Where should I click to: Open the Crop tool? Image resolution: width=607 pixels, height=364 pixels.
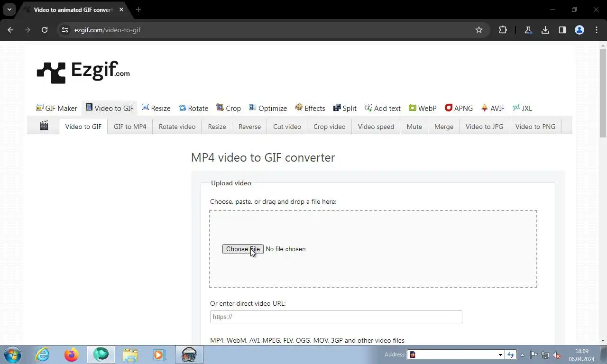pos(229,108)
